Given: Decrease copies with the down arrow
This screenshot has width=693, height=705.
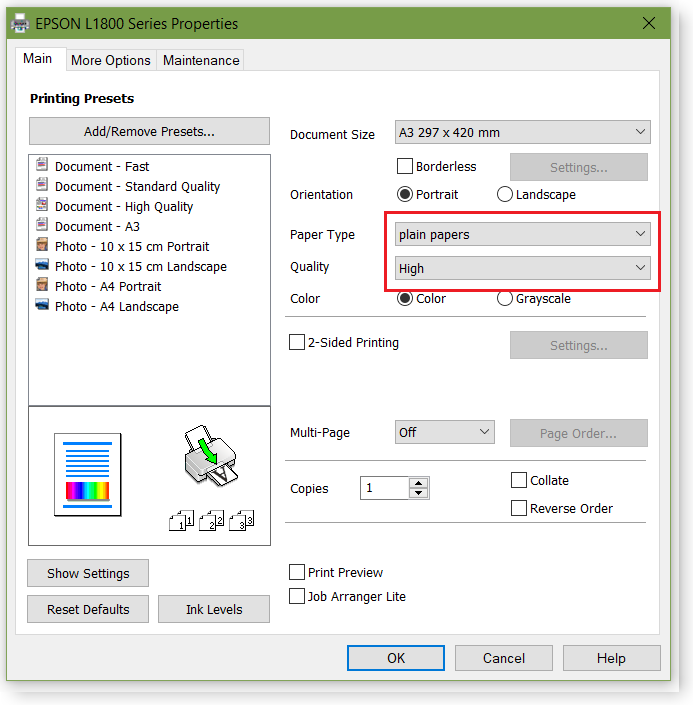Looking at the screenshot, I should point(419,493).
